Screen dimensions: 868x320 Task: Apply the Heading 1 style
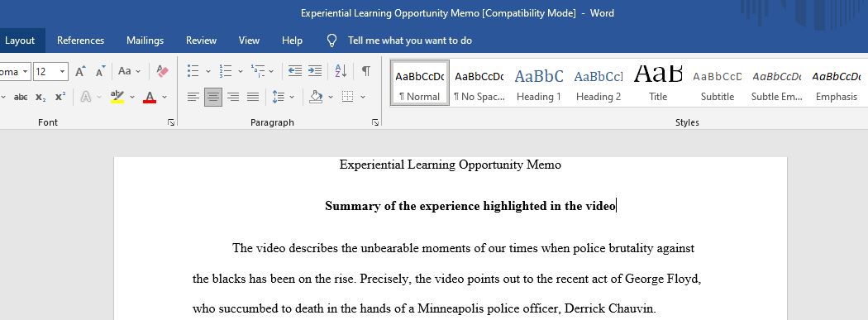pos(539,83)
